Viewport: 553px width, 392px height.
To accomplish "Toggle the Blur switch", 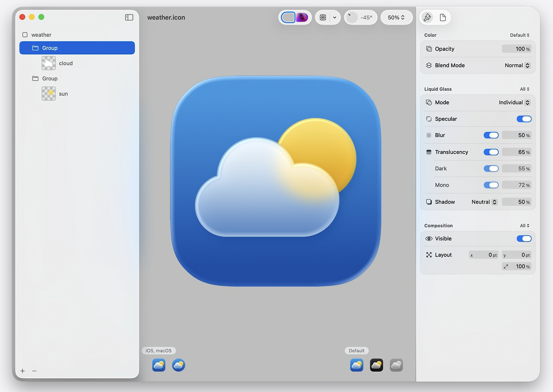I will click(491, 135).
